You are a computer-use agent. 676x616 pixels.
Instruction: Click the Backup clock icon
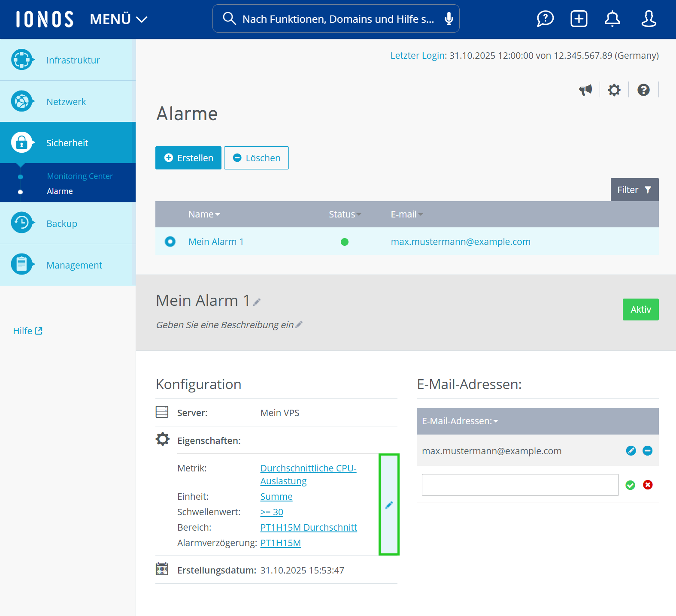[22, 223]
